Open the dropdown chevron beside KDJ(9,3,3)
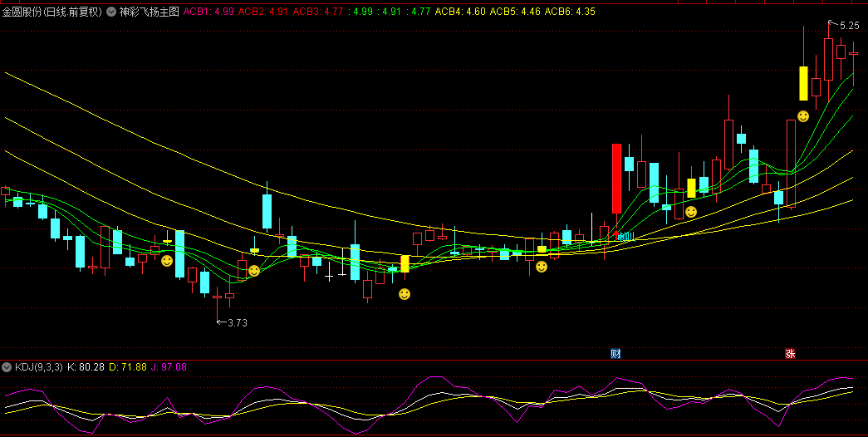Screen dimensions: 868x437 point(7,366)
